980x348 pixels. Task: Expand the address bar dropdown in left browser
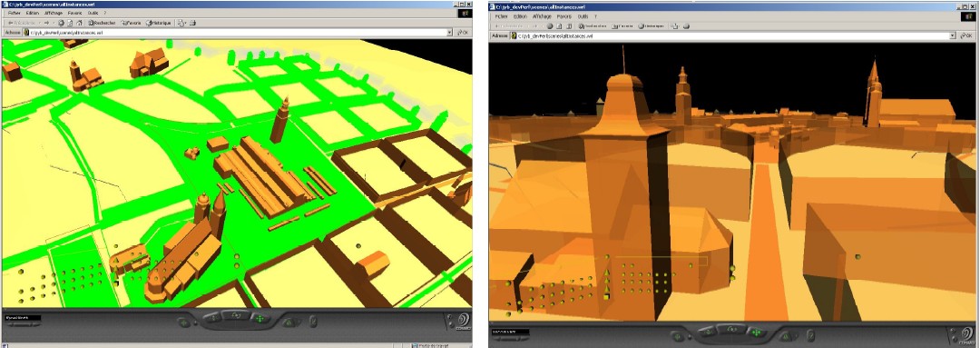point(449,32)
